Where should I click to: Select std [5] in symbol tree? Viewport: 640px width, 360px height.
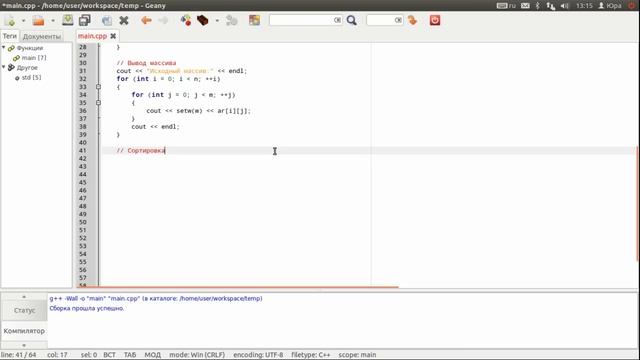tap(31, 77)
